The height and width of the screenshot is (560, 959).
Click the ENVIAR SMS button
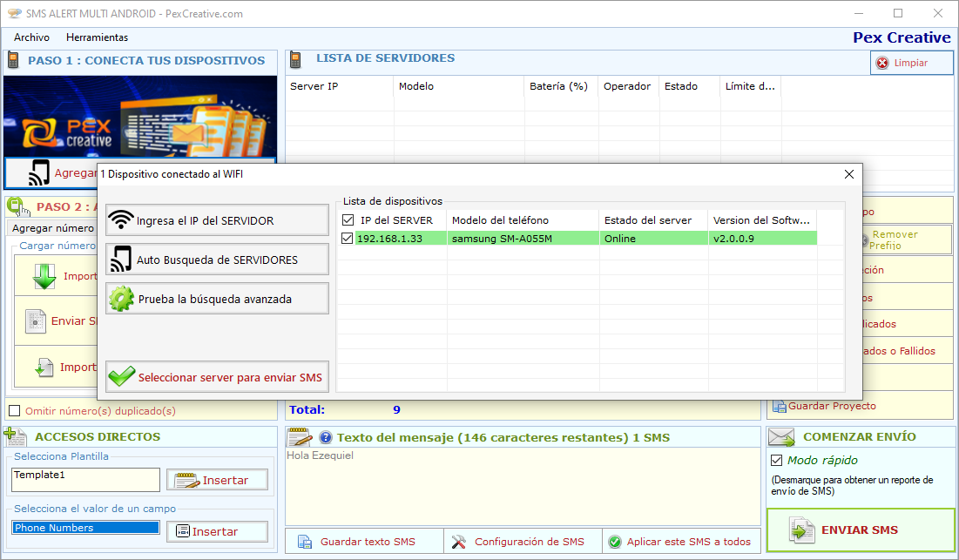[x=861, y=530]
